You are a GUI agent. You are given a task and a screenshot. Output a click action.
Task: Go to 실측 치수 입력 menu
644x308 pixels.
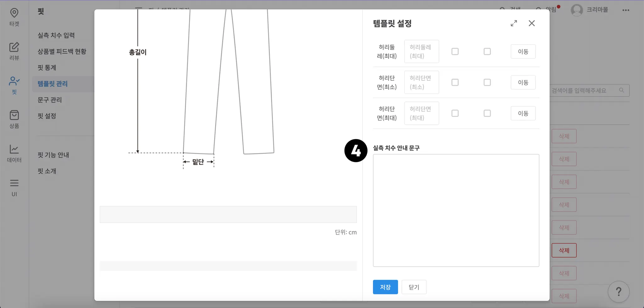tap(56, 35)
